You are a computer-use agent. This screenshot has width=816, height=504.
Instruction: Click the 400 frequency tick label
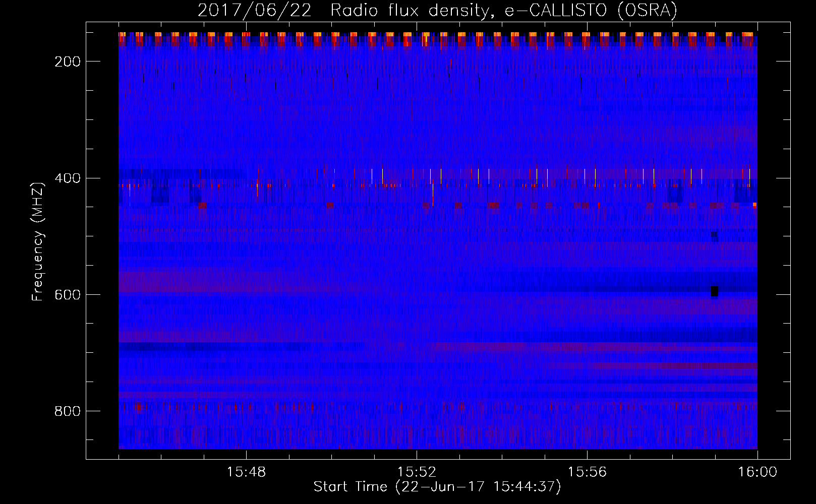tap(68, 178)
